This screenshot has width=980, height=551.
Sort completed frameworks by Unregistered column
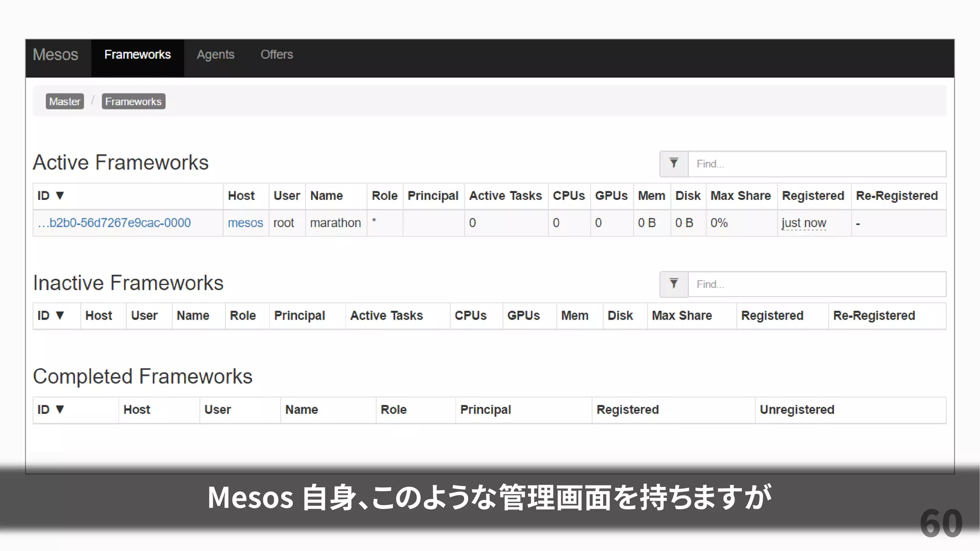click(797, 409)
